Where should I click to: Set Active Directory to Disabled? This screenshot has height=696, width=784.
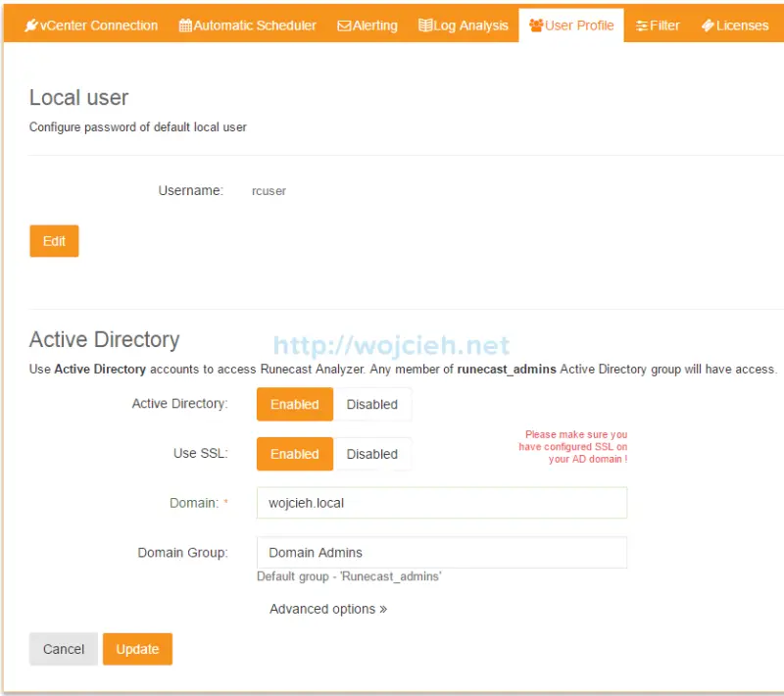click(x=372, y=404)
